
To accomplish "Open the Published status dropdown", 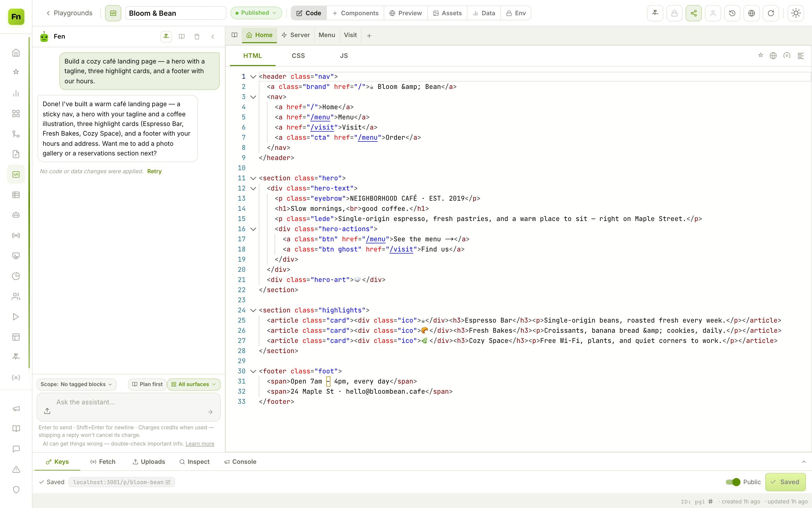I will [256, 13].
